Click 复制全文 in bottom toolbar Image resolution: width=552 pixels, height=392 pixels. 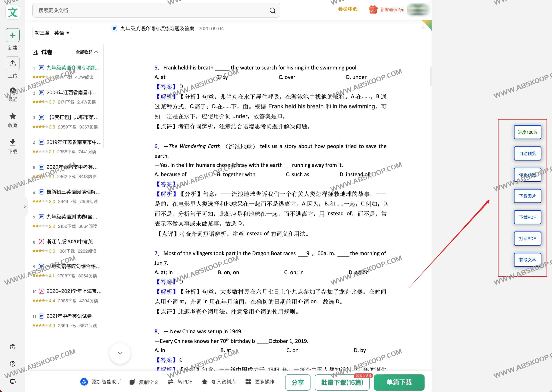(144, 382)
